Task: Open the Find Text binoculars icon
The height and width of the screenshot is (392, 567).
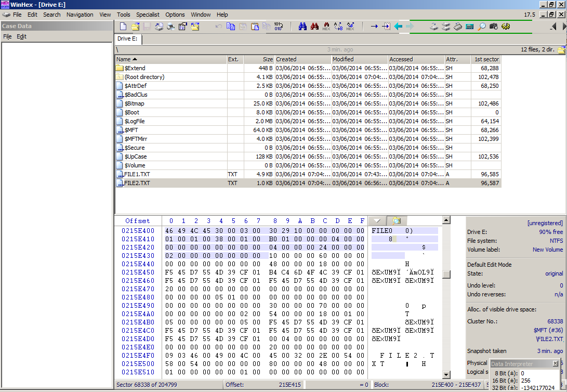Action: 302,27
